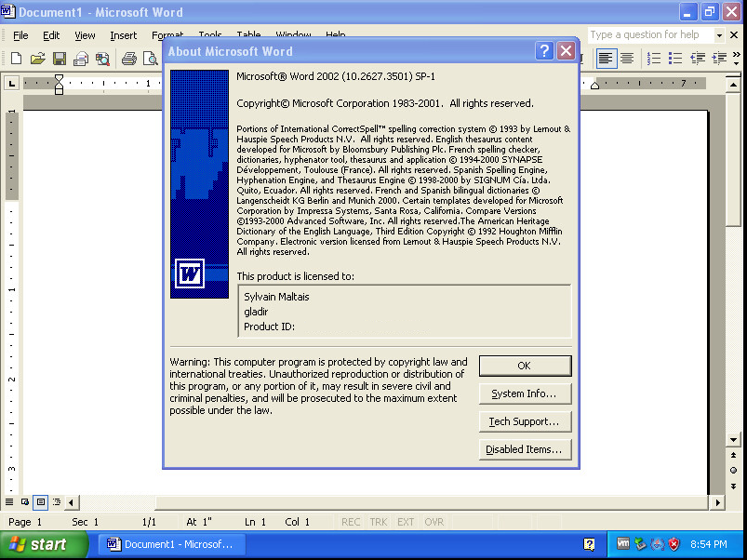Click the Tech Support... button
This screenshot has width=747, height=560.
(x=525, y=421)
